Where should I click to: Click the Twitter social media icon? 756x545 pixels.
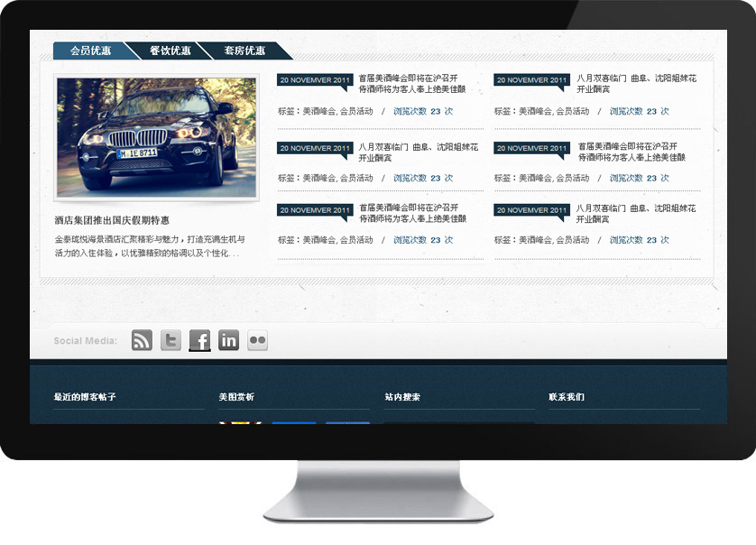(171, 340)
